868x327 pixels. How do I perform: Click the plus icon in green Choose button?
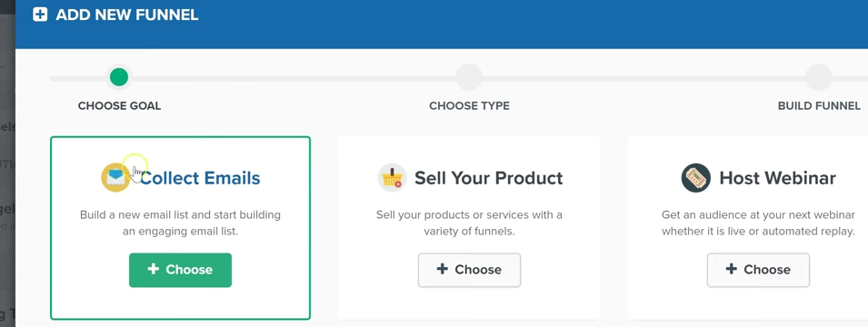(154, 269)
